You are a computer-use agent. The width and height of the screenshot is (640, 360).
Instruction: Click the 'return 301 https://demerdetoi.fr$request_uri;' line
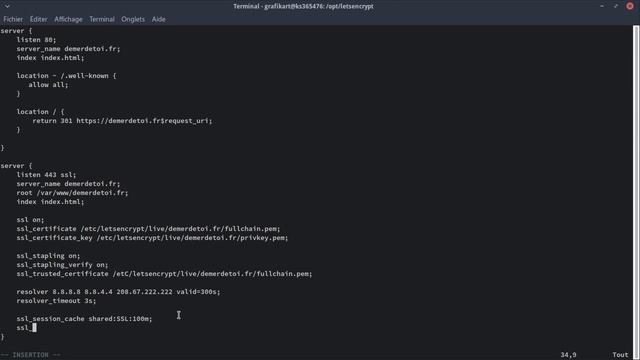click(x=122, y=120)
